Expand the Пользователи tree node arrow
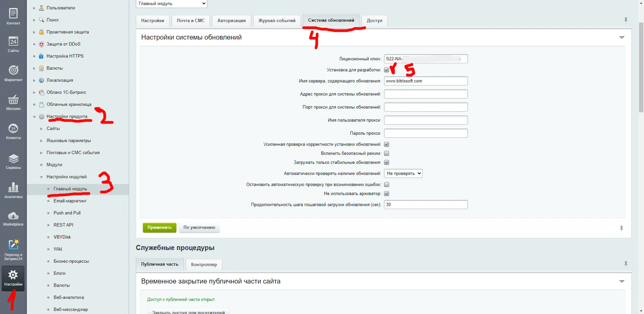The image size is (644, 314). (34, 8)
